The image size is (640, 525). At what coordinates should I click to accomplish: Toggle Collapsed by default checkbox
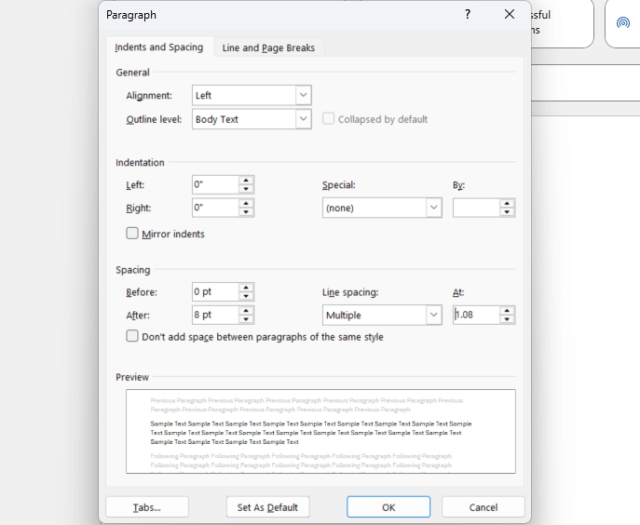pyautogui.click(x=328, y=119)
